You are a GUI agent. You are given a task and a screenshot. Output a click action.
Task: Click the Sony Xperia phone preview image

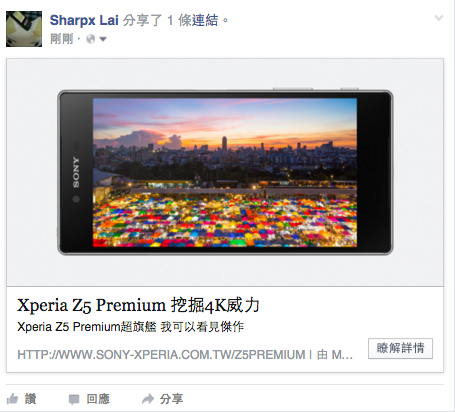[225, 172]
